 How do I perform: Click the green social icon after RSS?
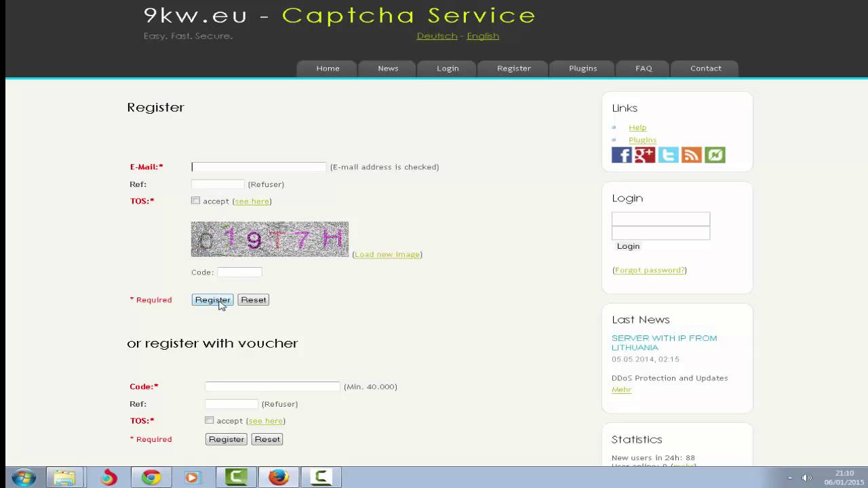point(715,155)
